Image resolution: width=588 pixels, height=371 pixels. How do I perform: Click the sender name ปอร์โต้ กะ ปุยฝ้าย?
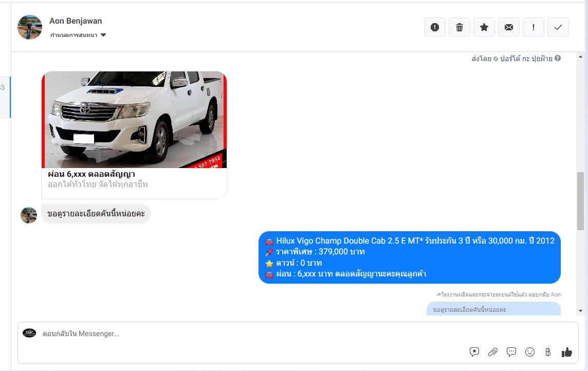click(526, 59)
